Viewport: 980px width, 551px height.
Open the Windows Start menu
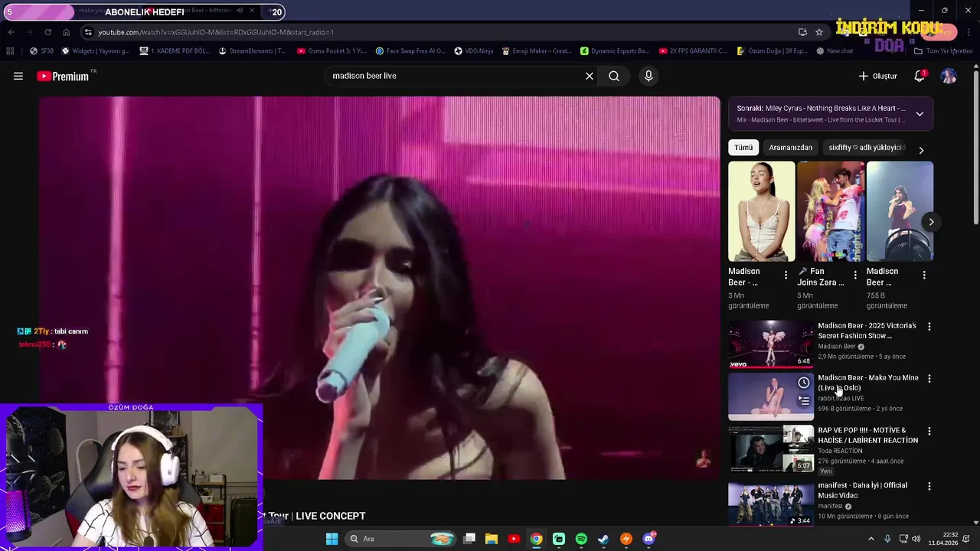[332, 539]
